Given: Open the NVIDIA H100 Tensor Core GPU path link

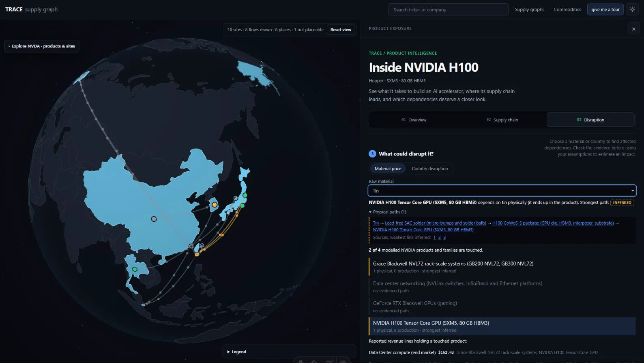Looking at the screenshot, I should (x=423, y=230).
